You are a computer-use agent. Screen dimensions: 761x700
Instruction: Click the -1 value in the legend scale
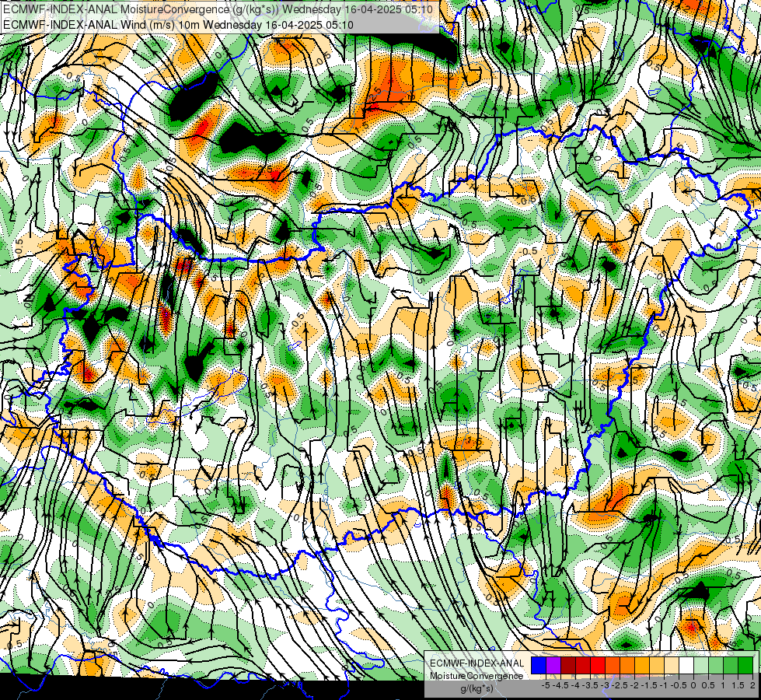(664, 685)
